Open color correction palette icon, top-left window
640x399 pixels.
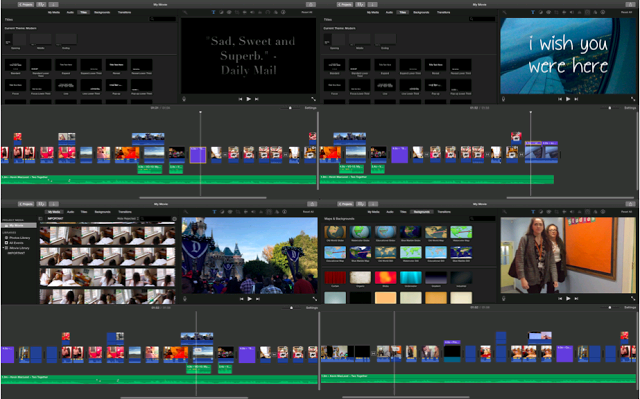229,12
